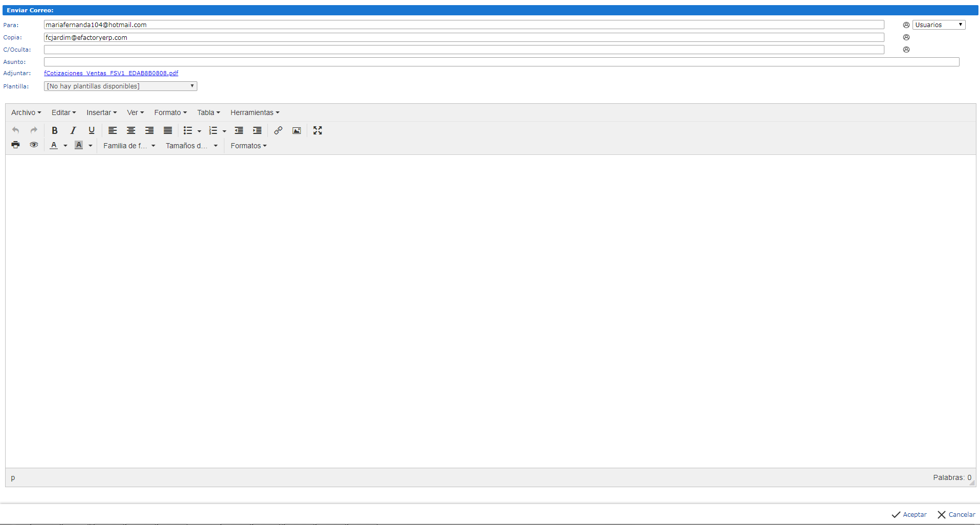This screenshot has width=980, height=525.
Task: Open the Archivo menu
Action: (x=26, y=112)
